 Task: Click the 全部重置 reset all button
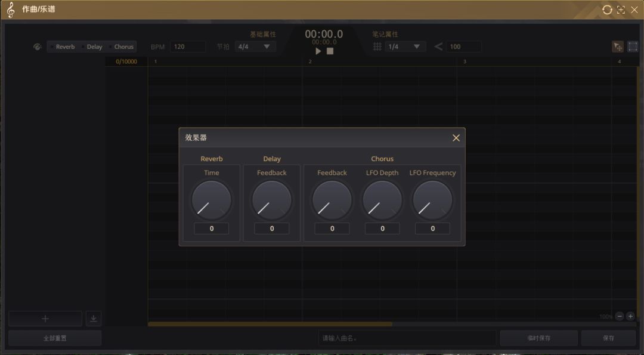[x=55, y=338]
